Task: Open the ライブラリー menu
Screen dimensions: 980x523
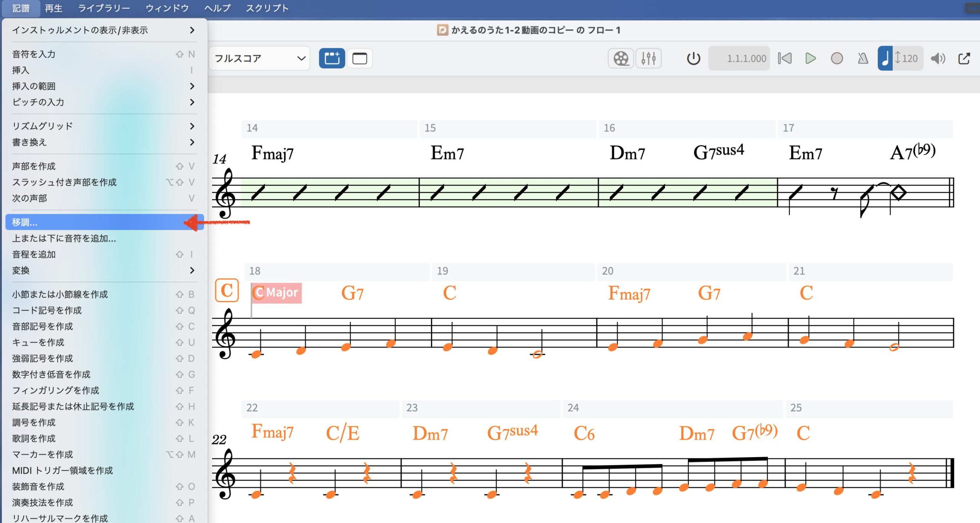Action: click(x=104, y=8)
